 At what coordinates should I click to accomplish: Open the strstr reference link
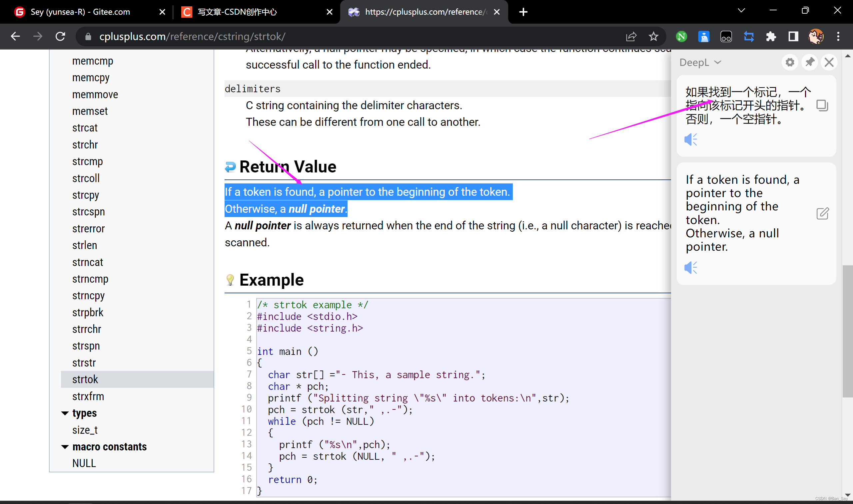(84, 363)
